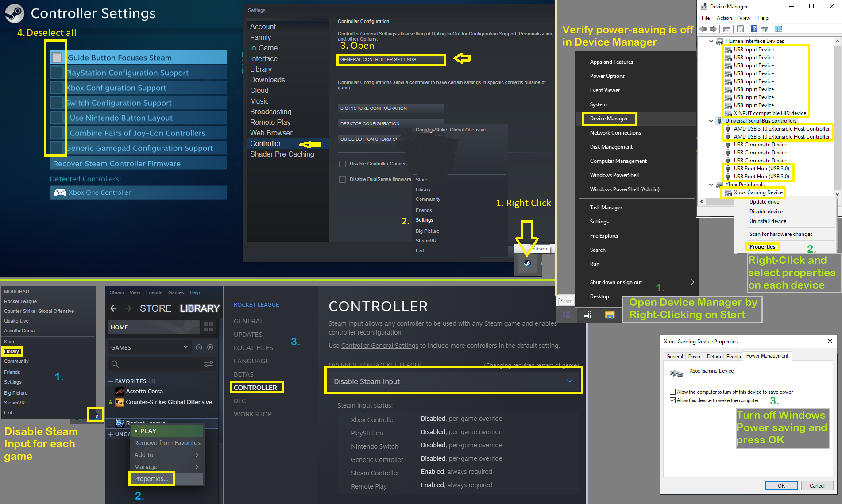Switch to the Driver tab

coord(694,357)
